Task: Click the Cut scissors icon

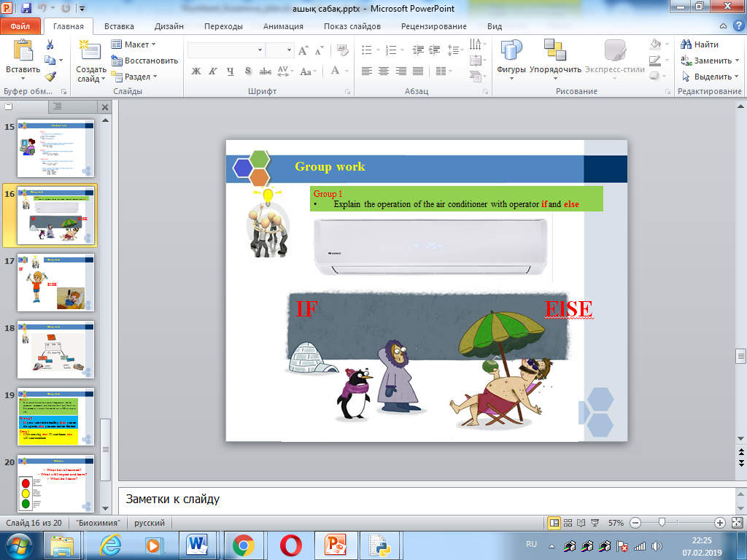Action: pos(50,44)
